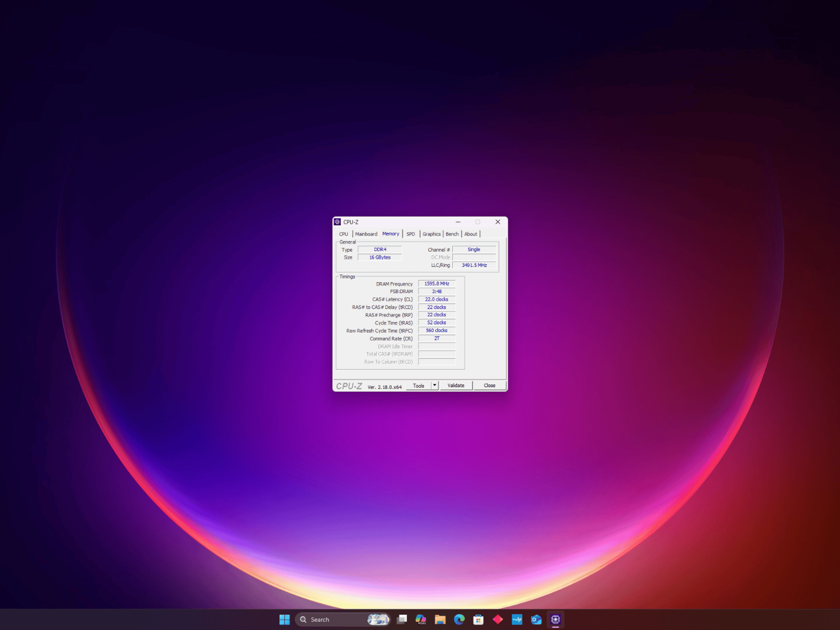Minimize the CPU-Z window
840x630 pixels.
pos(458,222)
